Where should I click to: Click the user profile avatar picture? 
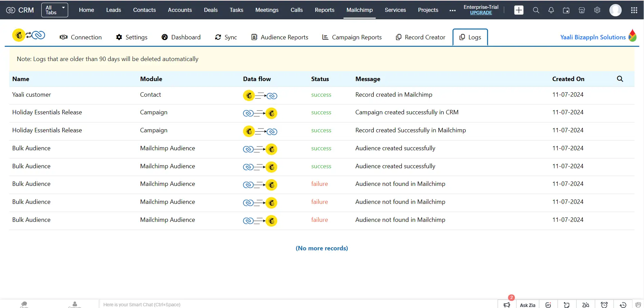pyautogui.click(x=616, y=10)
